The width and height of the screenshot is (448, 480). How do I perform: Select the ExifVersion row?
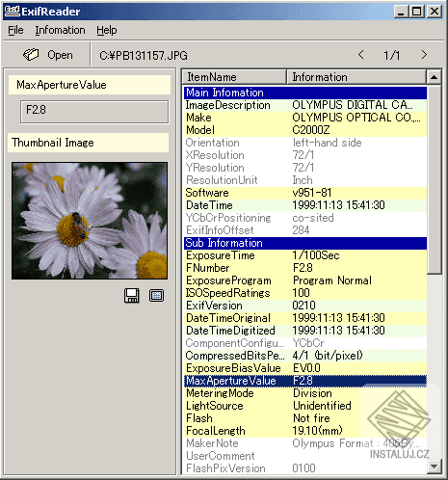tap(305, 306)
